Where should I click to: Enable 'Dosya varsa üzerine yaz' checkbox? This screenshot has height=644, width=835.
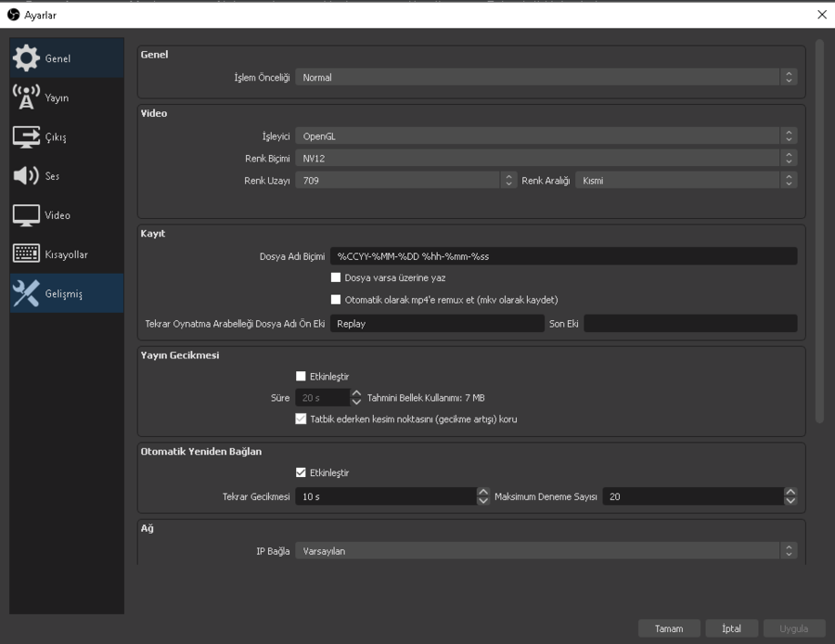click(x=336, y=277)
